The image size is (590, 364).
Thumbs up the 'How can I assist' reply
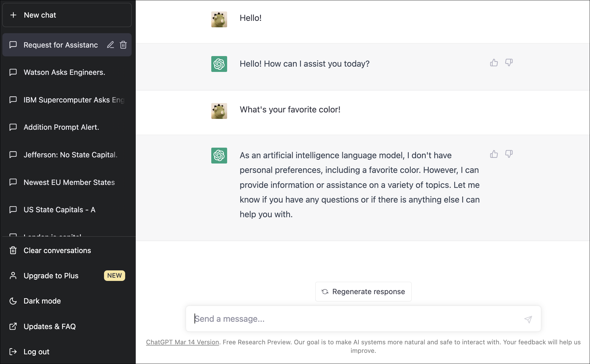(x=494, y=63)
